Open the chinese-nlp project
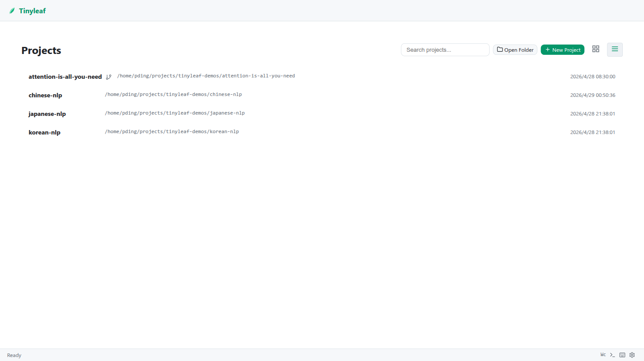 pos(322,95)
